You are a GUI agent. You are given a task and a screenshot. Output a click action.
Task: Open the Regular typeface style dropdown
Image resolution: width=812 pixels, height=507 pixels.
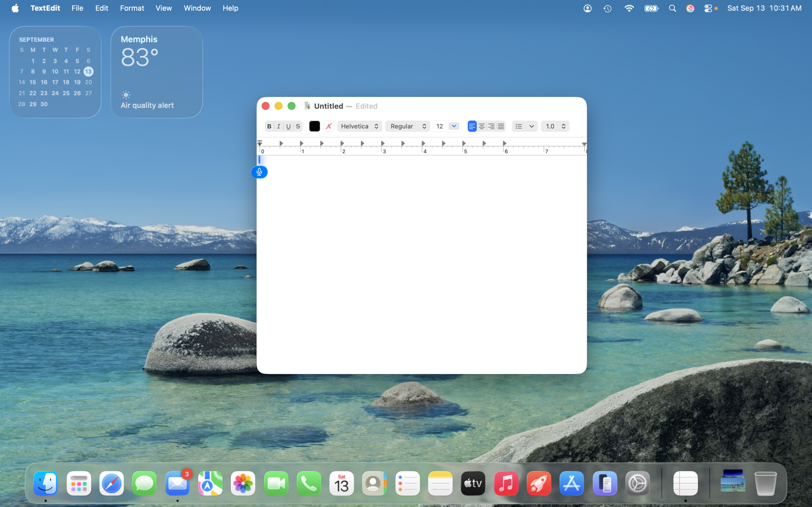click(407, 126)
